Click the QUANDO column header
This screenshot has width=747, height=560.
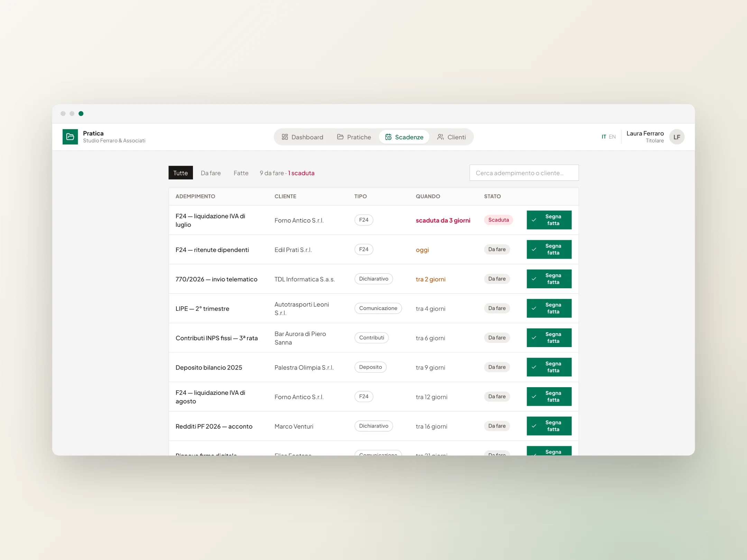(428, 196)
